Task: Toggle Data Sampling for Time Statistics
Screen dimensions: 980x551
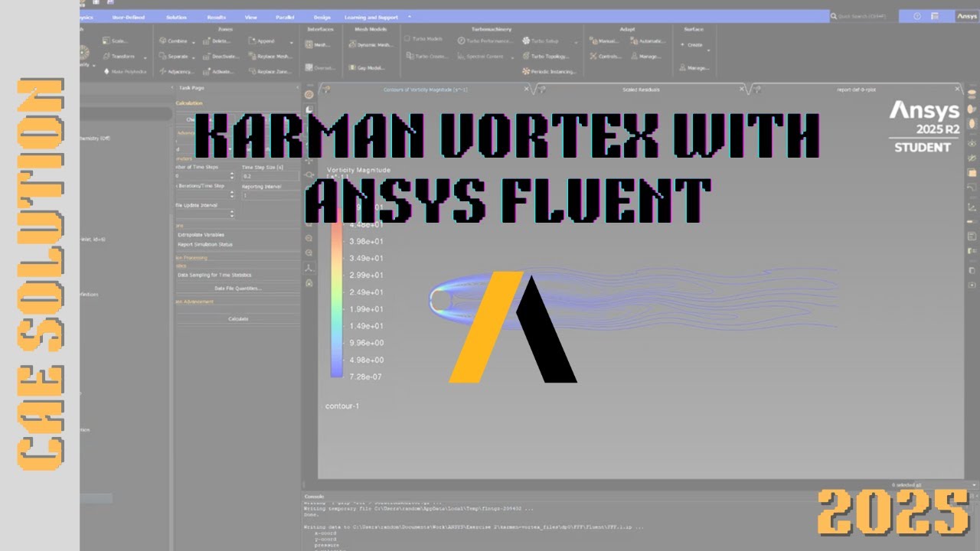Action: 214,275
